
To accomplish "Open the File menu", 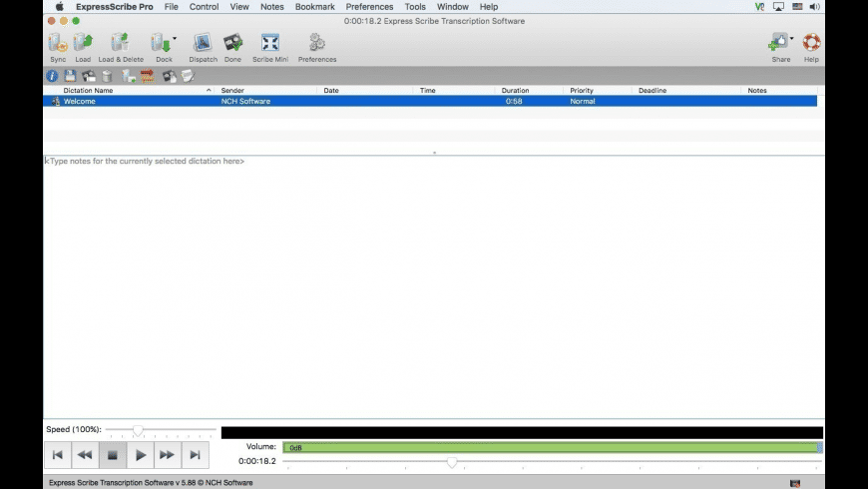I will pyautogui.click(x=171, y=7).
